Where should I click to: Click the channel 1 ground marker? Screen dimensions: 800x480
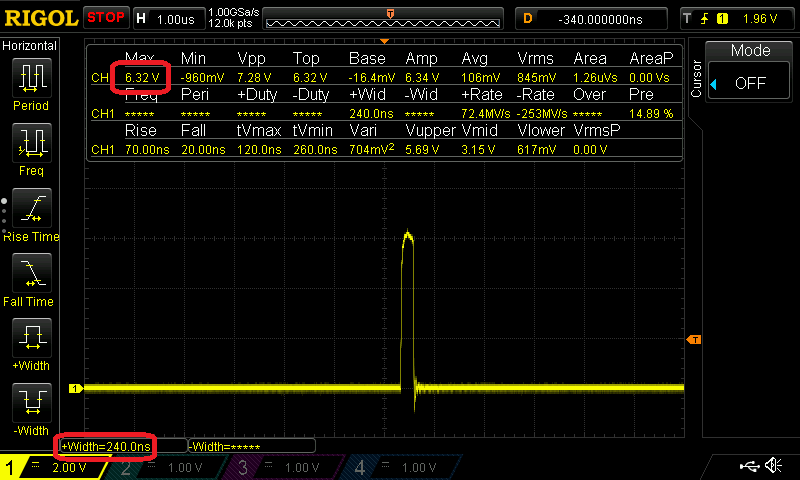[x=75, y=388]
